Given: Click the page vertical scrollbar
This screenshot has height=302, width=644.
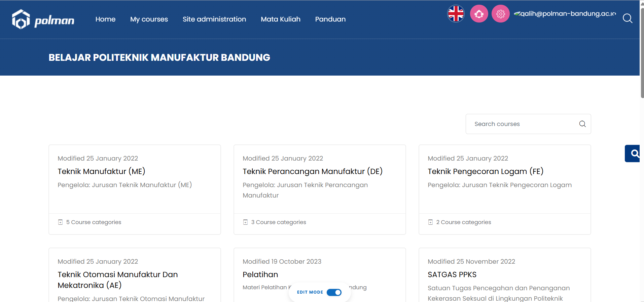Looking at the screenshot, I should click(x=642, y=54).
